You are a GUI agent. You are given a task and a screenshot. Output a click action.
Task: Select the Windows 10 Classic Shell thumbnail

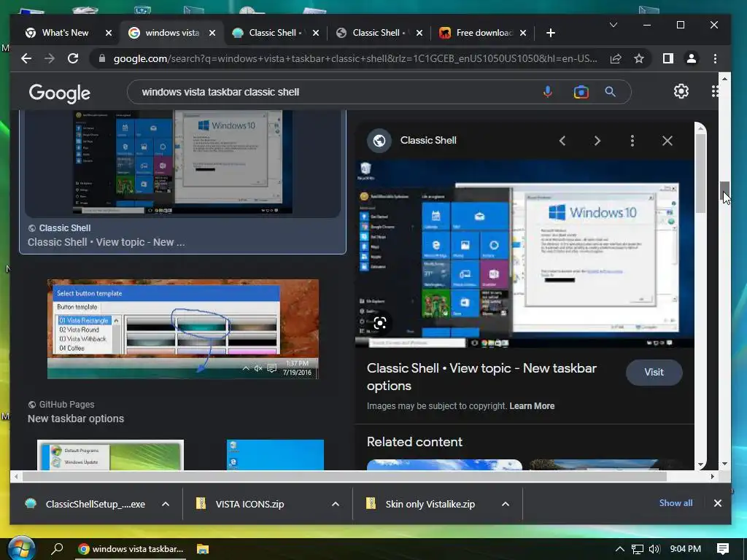182,163
